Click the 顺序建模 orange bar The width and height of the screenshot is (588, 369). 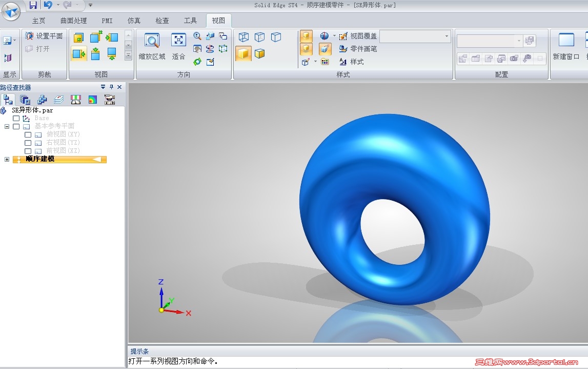coord(59,159)
